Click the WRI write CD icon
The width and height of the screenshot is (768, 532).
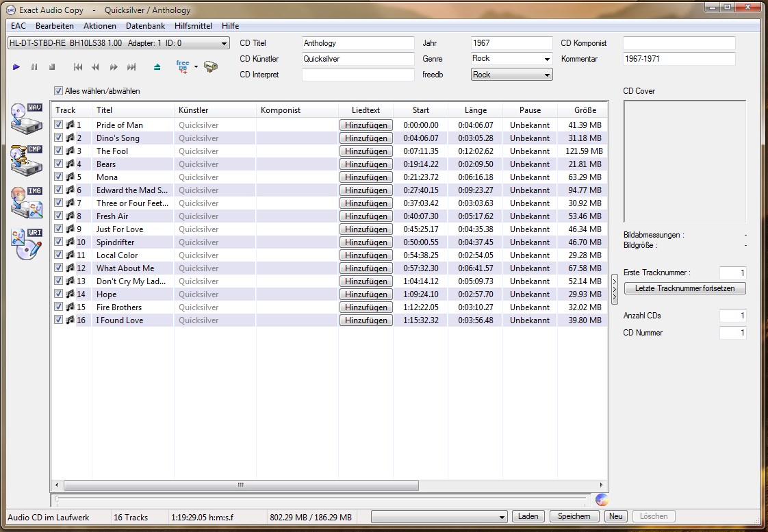(27, 242)
